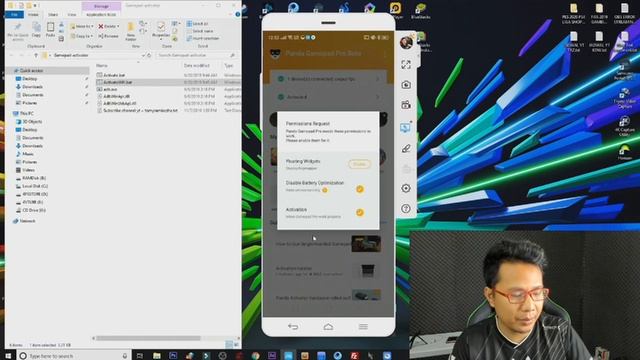Tap the phone recent apps menu button
640x360 pixels.
click(x=363, y=327)
